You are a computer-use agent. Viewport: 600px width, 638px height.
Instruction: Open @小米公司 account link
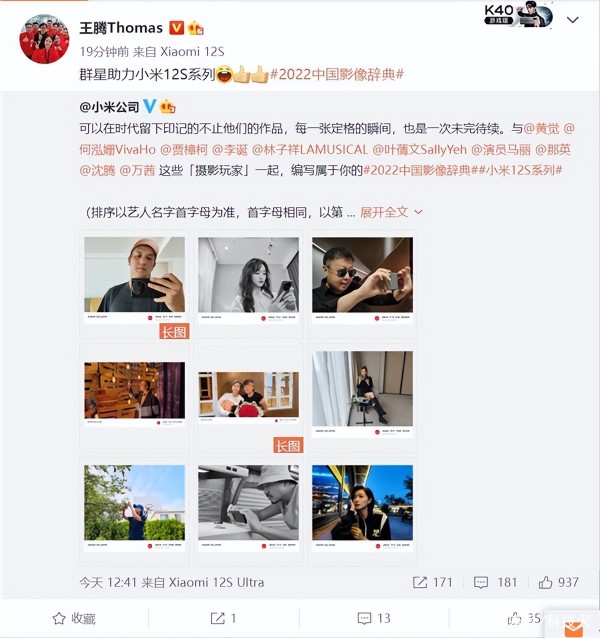109,107
